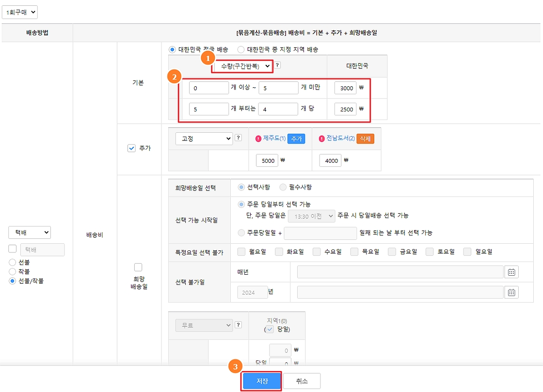Click help icon next to 고정 dropdown

tap(238, 138)
